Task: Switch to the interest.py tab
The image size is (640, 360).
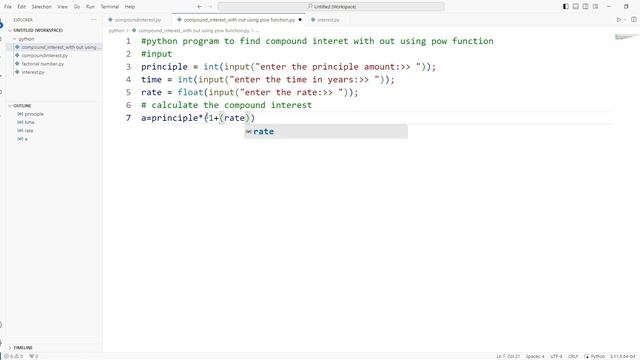Action: click(x=328, y=20)
